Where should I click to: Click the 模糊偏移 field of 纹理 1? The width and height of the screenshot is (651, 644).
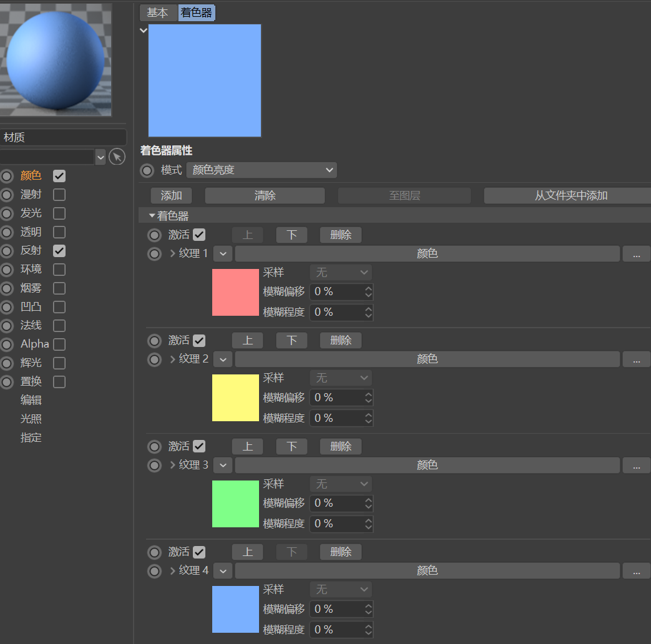(x=341, y=292)
